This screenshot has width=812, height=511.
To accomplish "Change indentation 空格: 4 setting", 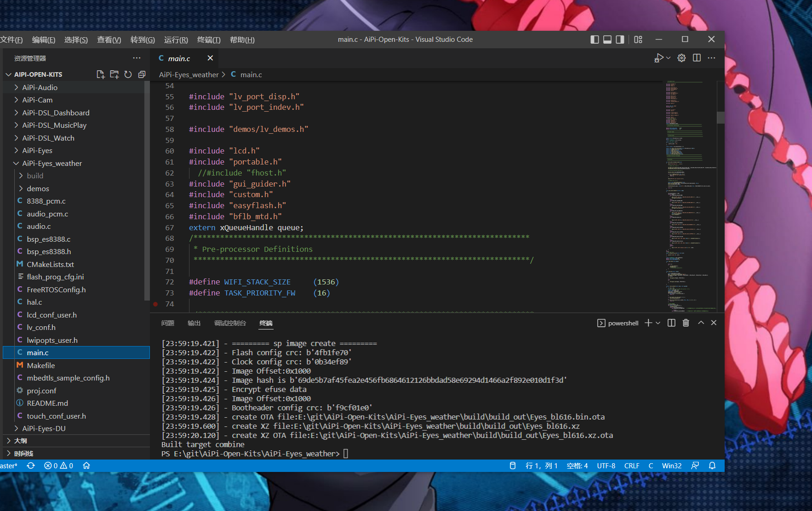I will click(x=577, y=466).
